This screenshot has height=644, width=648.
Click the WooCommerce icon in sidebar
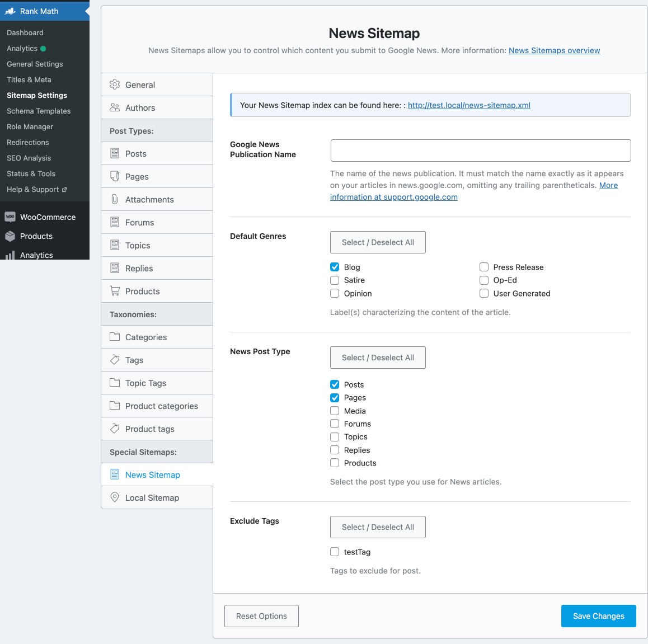point(10,217)
